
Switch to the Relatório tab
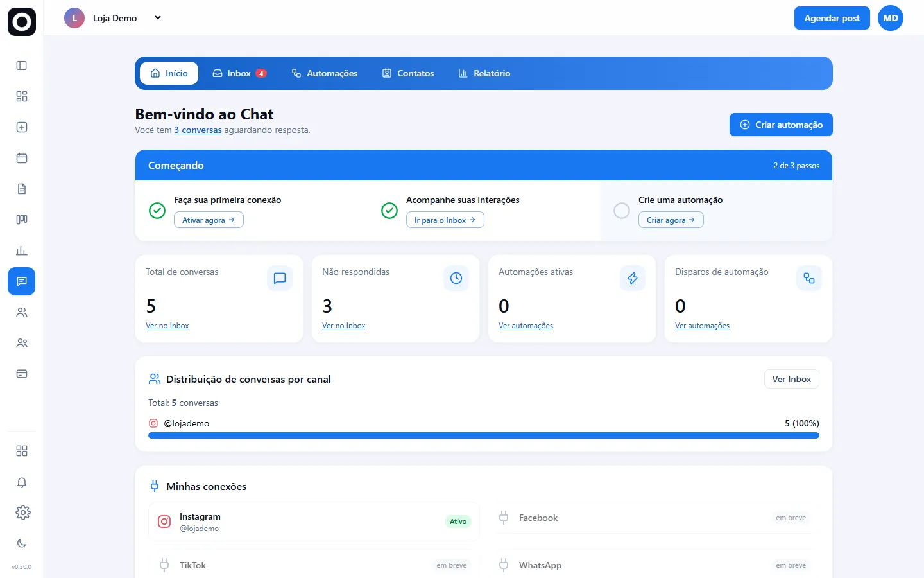(484, 73)
